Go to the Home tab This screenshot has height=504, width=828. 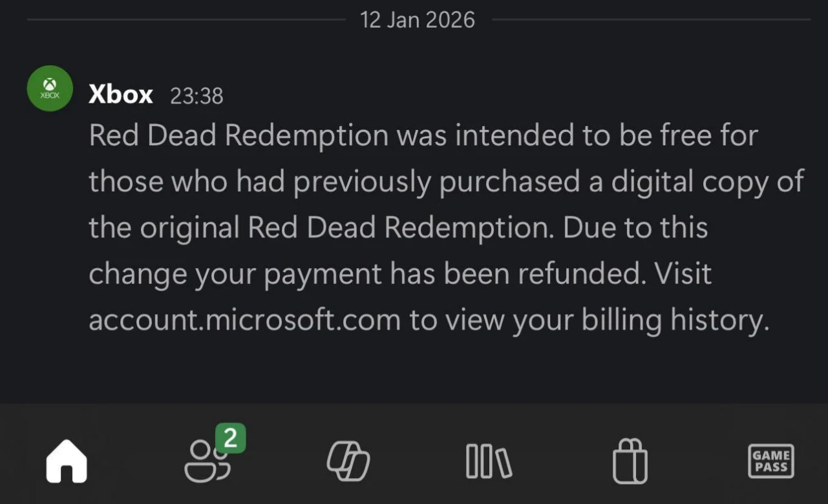pyautogui.click(x=66, y=461)
